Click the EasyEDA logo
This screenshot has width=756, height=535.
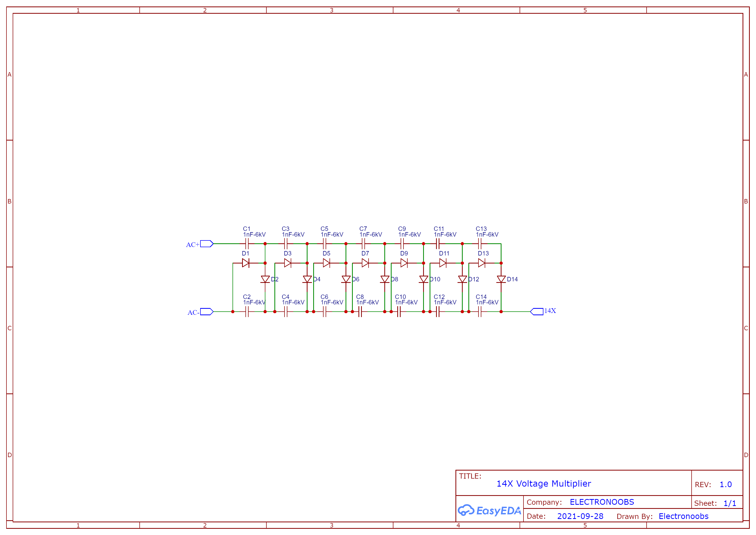click(489, 510)
